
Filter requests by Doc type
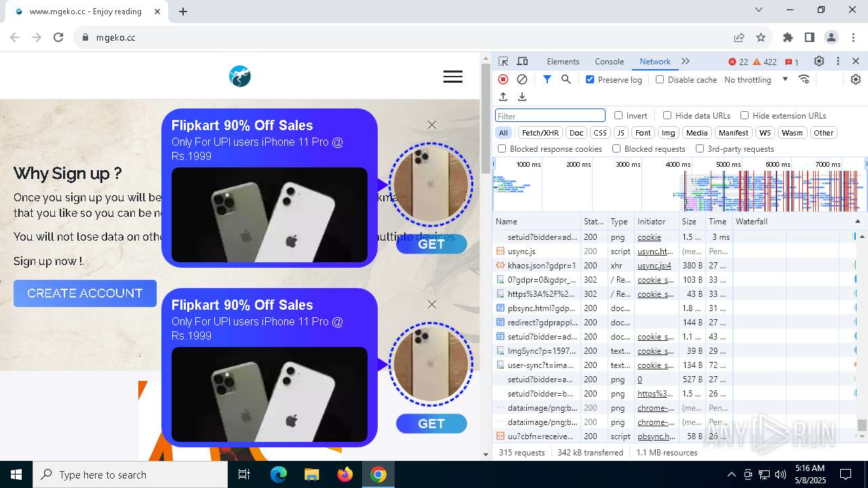click(576, 133)
